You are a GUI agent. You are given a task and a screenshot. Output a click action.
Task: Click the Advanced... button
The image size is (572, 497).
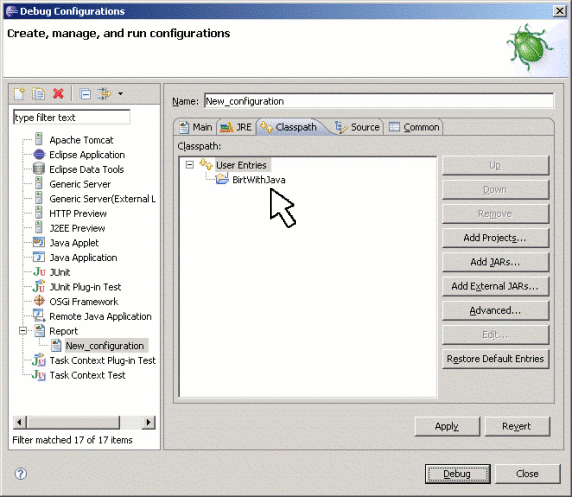495,311
